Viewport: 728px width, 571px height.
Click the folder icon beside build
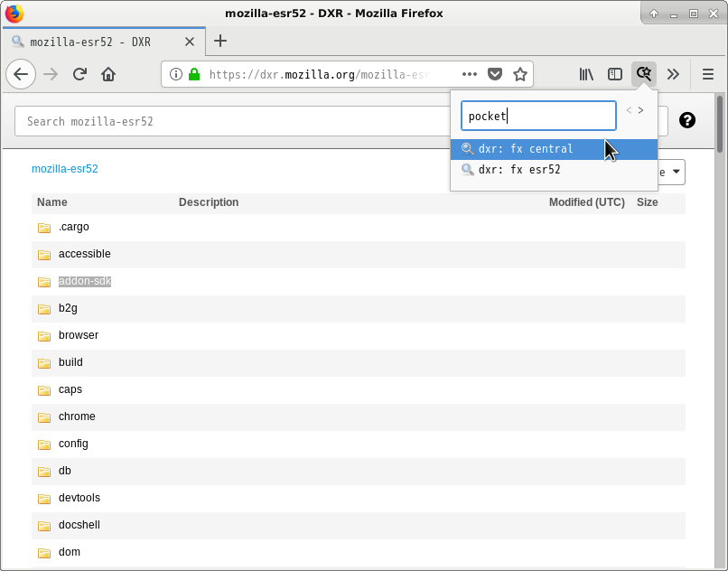pos(44,363)
